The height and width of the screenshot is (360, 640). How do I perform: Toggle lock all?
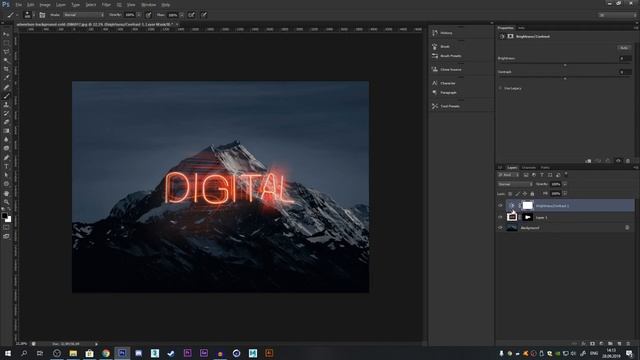[x=532, y=193]
